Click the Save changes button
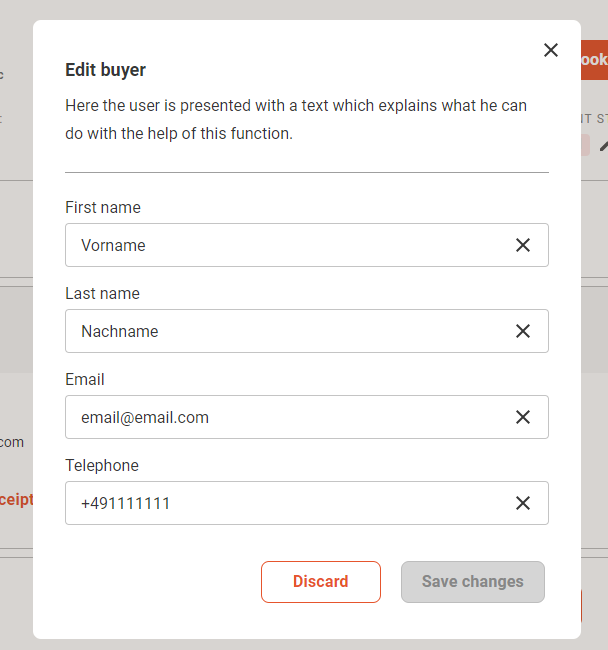 click(472, 582)
